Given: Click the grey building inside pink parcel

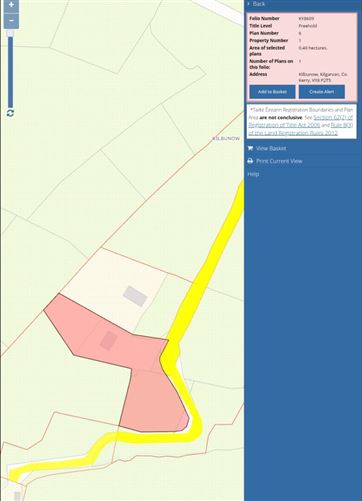Looking at the screenshot, I should 109,341.
